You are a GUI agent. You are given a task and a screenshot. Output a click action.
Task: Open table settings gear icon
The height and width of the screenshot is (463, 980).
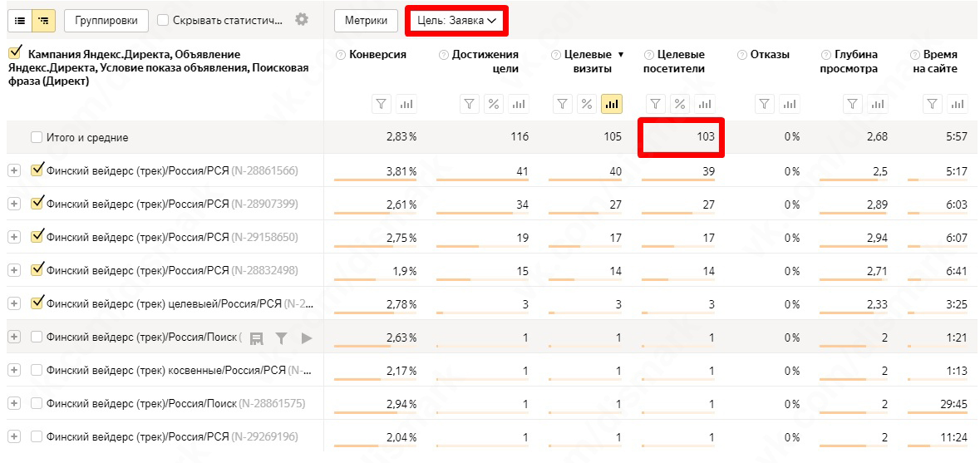pyautogui.click(x=302, y=20)
